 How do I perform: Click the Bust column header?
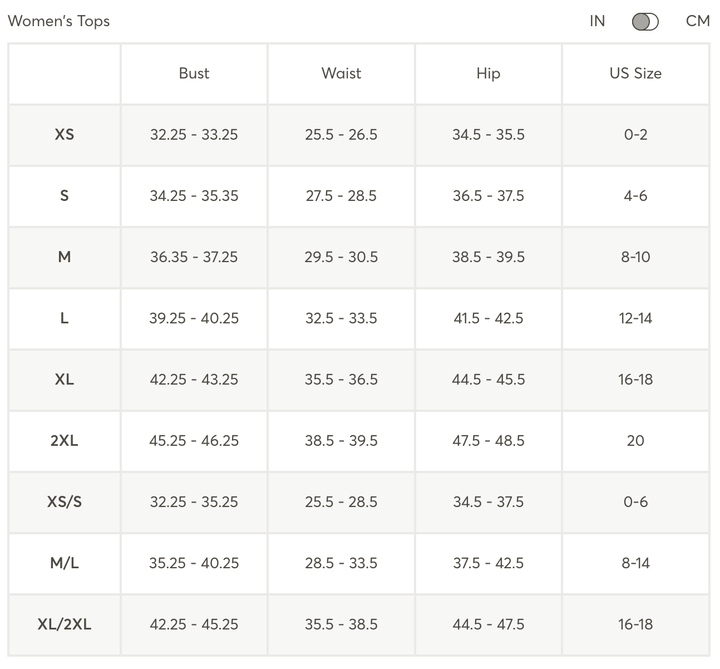194,73
